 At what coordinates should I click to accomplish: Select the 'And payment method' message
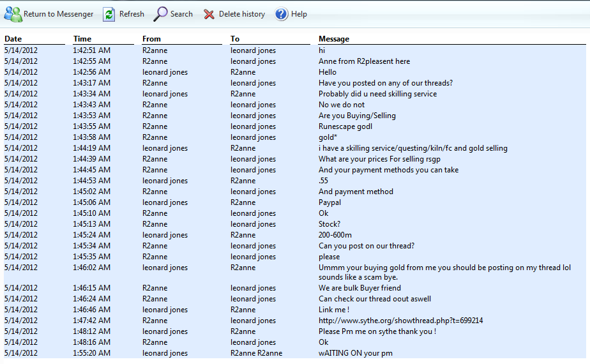click(356, 192)
